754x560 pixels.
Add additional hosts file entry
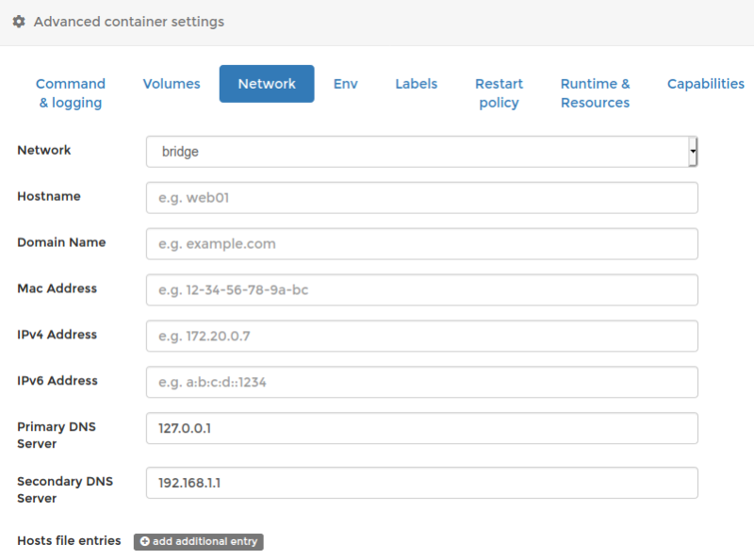[199, 542]
